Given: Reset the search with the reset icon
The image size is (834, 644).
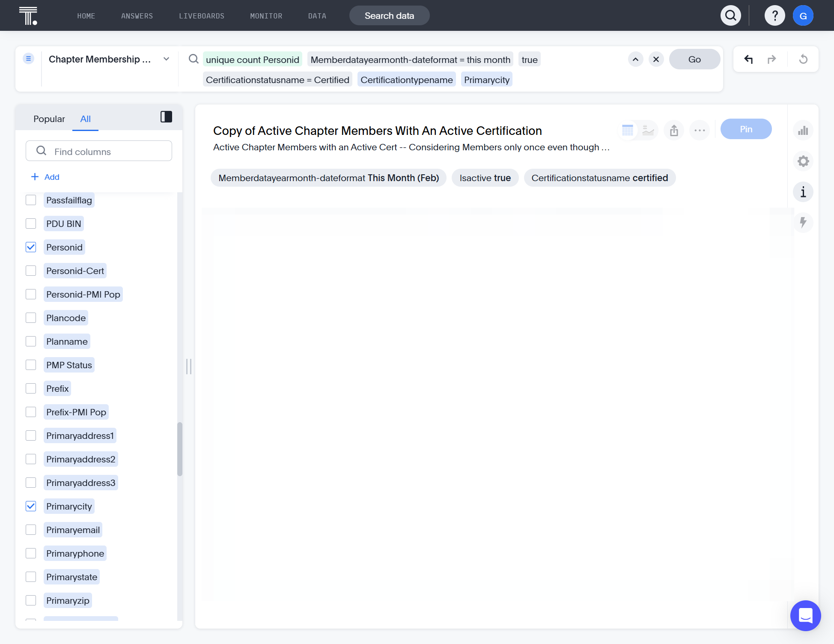Looking at the screenshot, I should (x=804, y=59).
